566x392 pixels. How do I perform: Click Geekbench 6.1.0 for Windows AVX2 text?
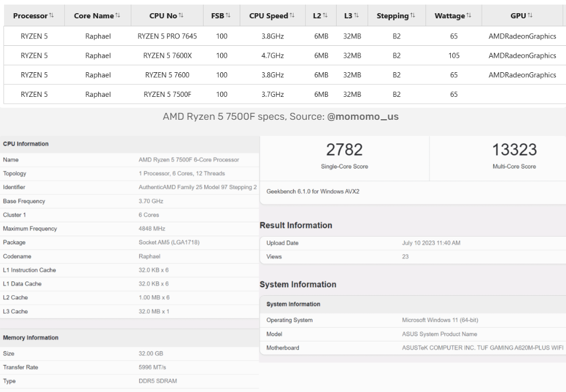[x=313, y=191]
